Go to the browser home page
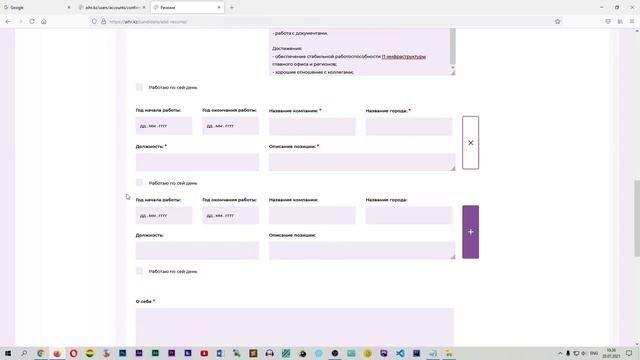 (x=44, y=21)
